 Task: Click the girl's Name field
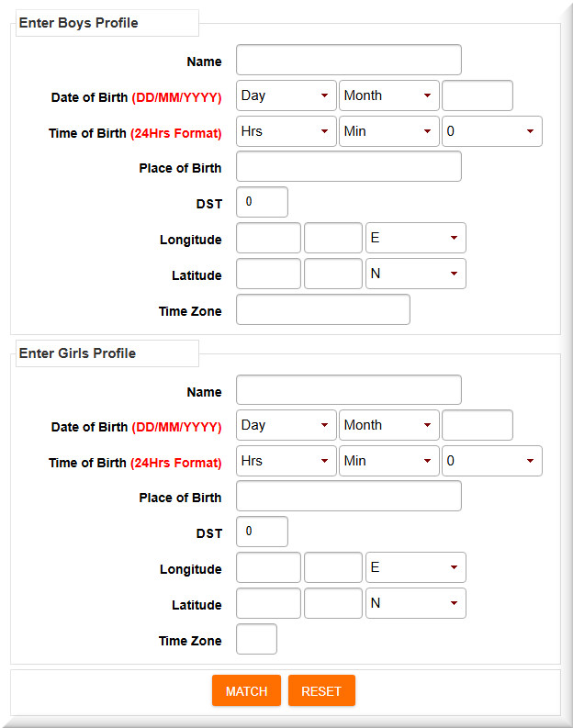click(x=348, y=389)
